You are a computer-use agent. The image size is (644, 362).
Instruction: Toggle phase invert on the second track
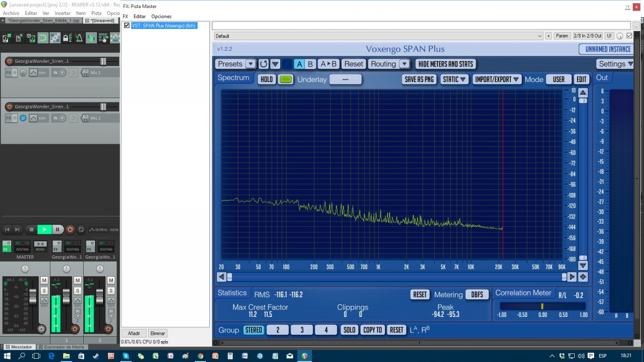pyautogui.click(x=23, y=118)
